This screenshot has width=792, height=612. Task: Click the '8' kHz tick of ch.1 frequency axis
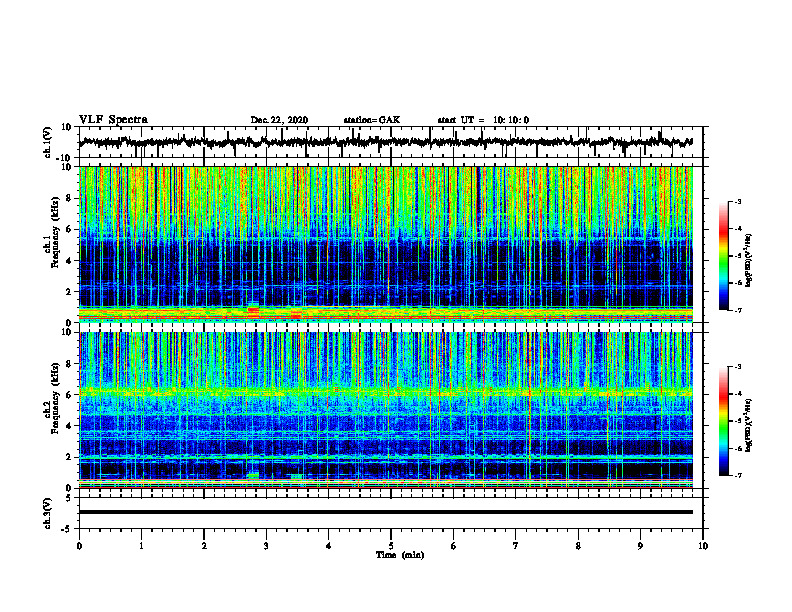pos(69,198)
